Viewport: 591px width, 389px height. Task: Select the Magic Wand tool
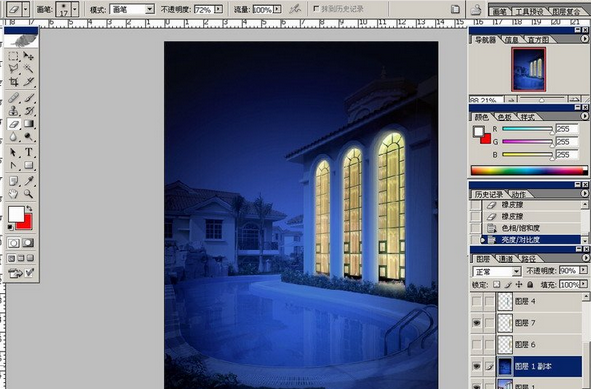(x=29, y=69)
